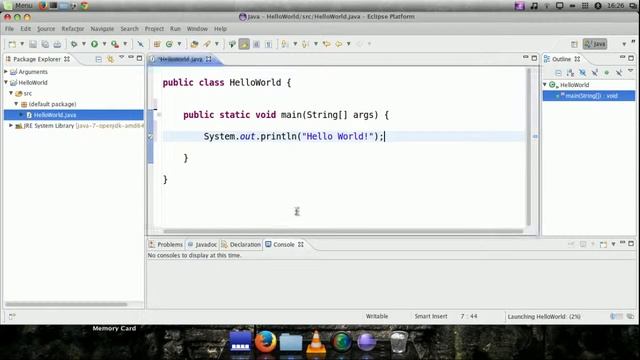This screenshot has width=640, height=360.
Task: Switch to the Javadoc tab
Action: pos(202,244)
